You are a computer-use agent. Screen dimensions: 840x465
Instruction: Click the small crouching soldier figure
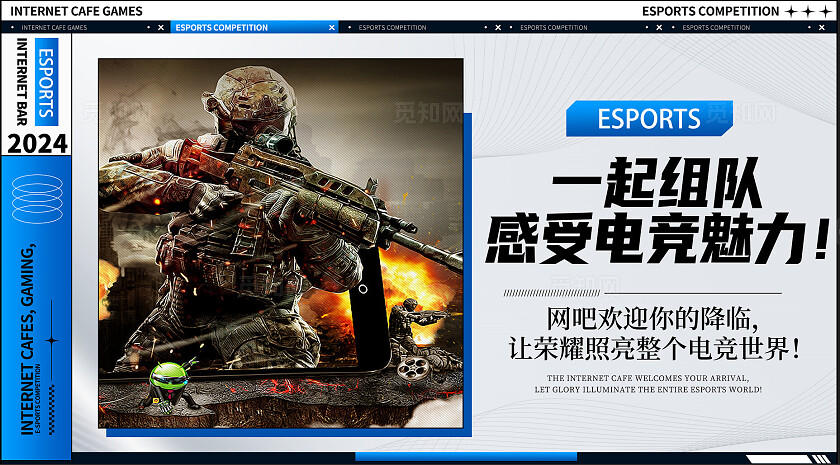pyautogui.click(x=412, y=322)
